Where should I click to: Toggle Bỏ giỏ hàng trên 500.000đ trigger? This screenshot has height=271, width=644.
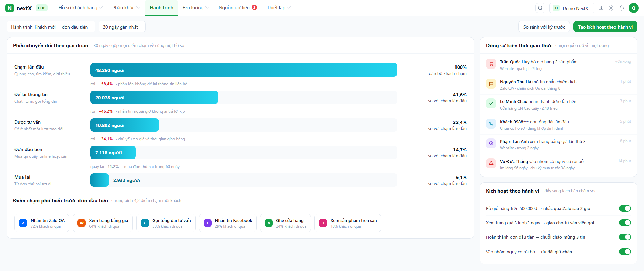625,208
